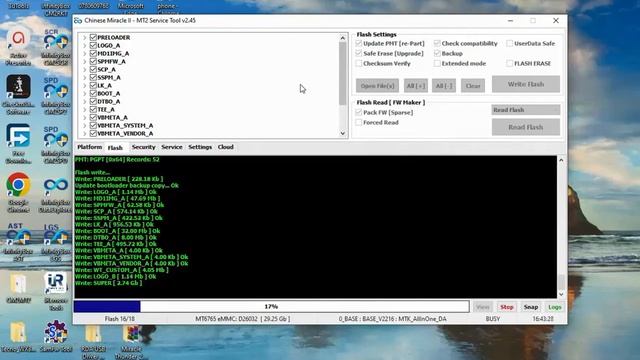
Task: Expand the SPMFW_A tree row
Action: (84, 61)
